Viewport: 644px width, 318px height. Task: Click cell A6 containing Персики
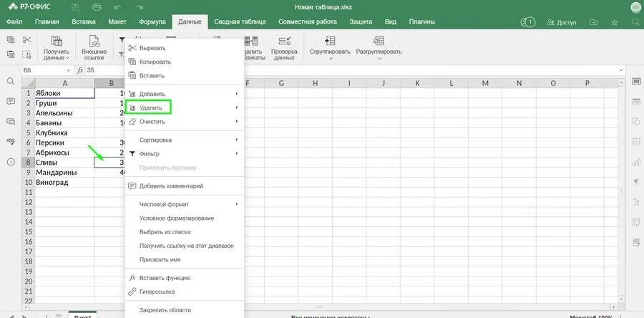(65, 143)
